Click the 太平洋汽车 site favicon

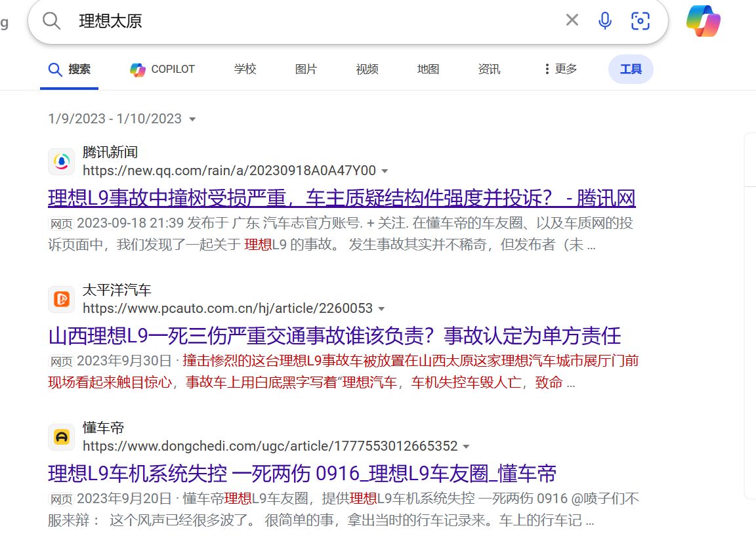pos(62,299)
